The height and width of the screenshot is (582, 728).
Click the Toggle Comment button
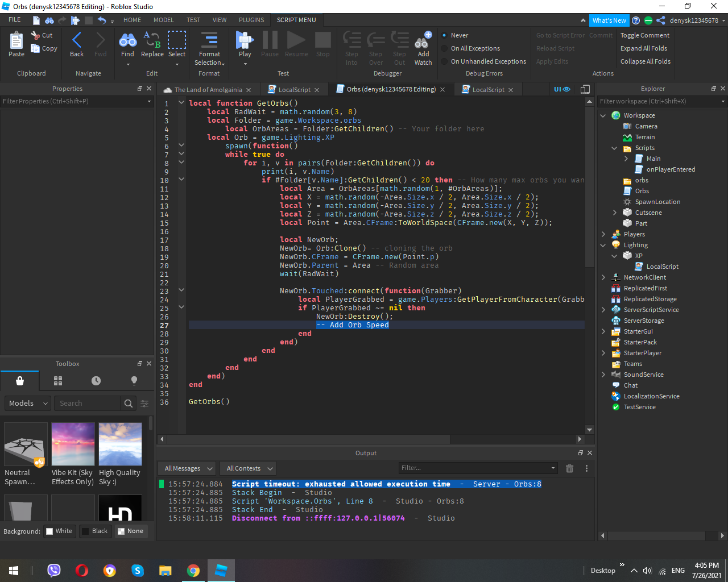(644, 35)
